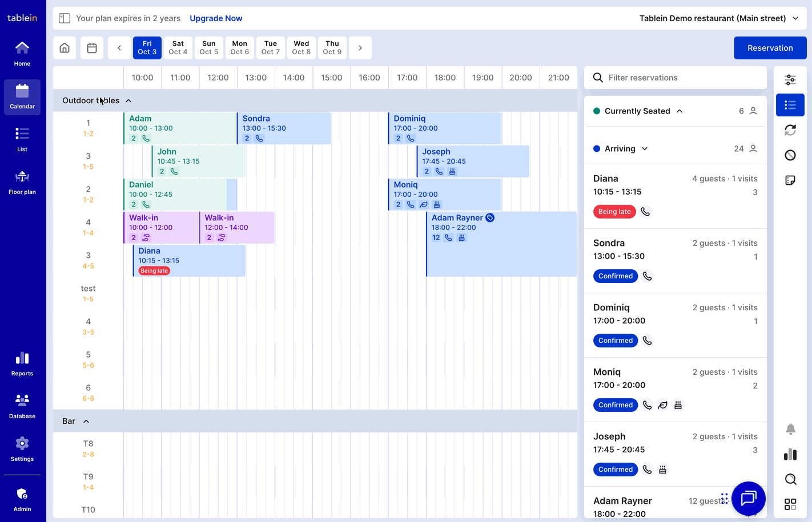Open the live chat bubble button
Screen dimensions: 812x522
[748, 499]
